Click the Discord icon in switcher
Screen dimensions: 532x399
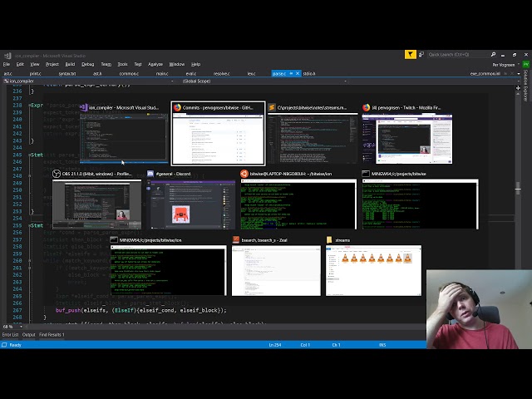[x=150, y=174]
